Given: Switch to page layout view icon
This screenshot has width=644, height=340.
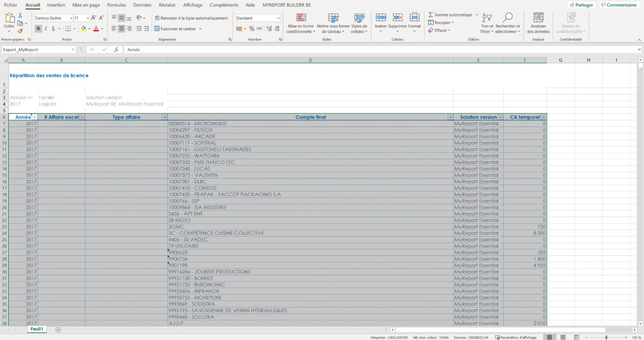Looking at the screenshot, I should pyautogui.click(x=563, y=337).
